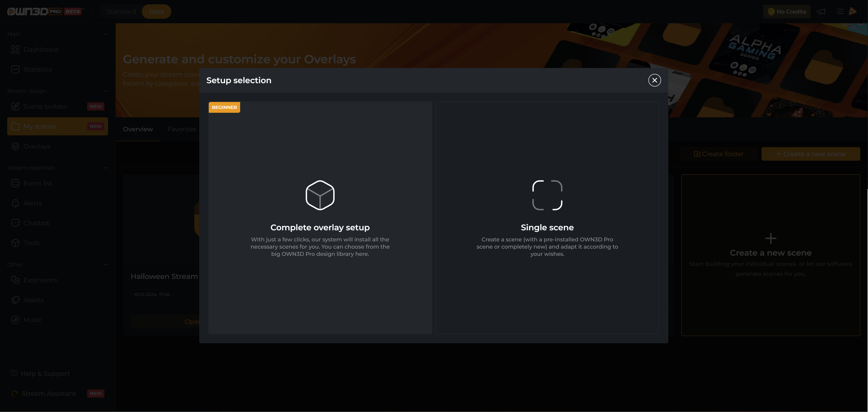868x412 pixels.
Task: Choose the Complete overlay setup cube icon
Action: [x=320, y=195]
